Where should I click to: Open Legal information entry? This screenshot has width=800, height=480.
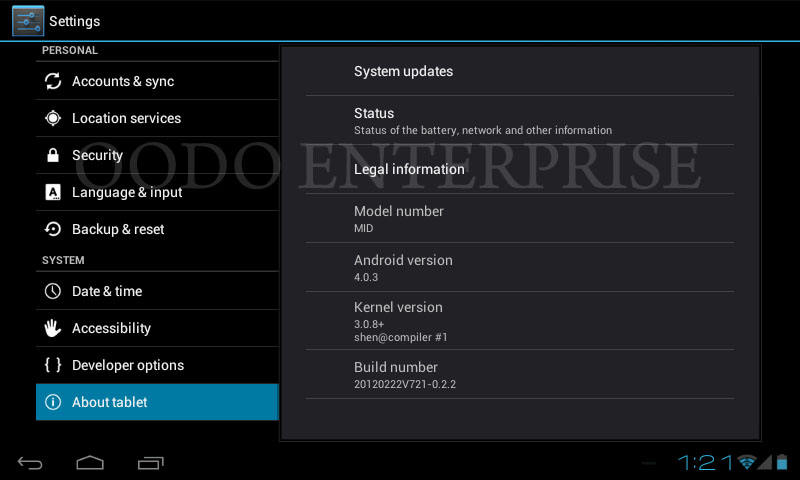click(520, 169)
